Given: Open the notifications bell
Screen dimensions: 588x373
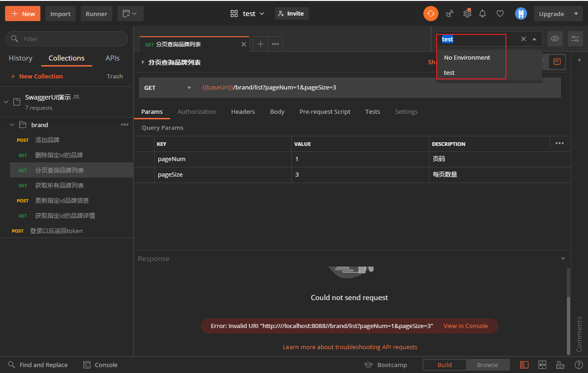Looking at the screenshot, I should (x=483, y=14).
